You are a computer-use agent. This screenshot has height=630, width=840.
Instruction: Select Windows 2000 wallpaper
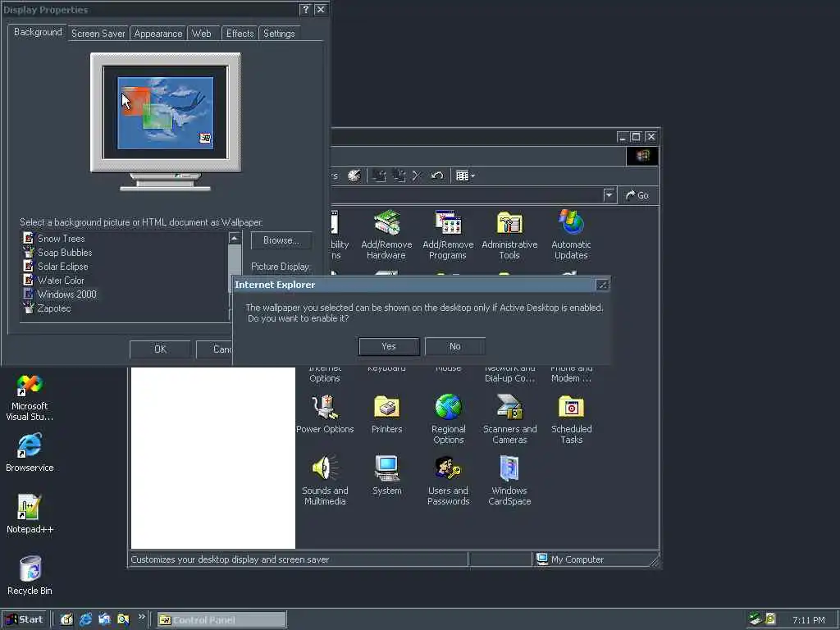[x=59, y=294]
